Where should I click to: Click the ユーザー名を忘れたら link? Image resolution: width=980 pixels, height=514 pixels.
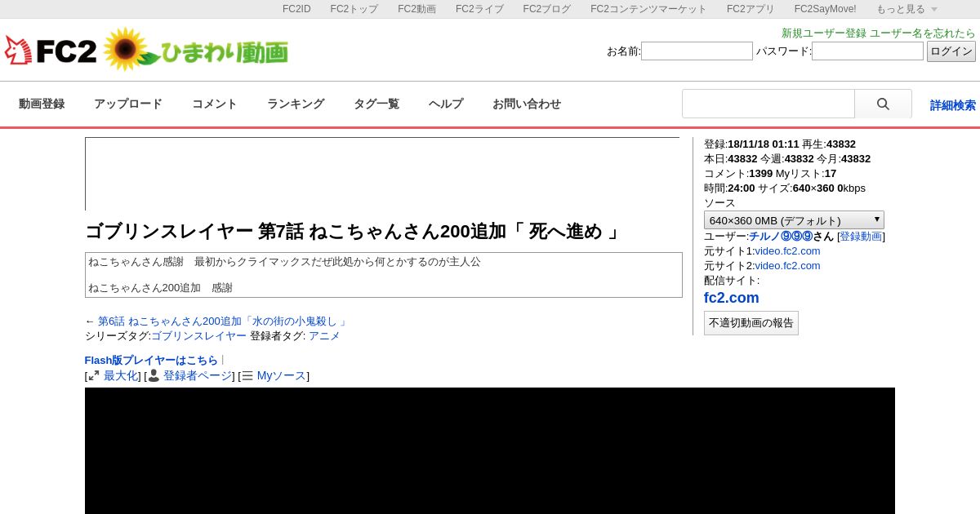(x=923, y=33)
